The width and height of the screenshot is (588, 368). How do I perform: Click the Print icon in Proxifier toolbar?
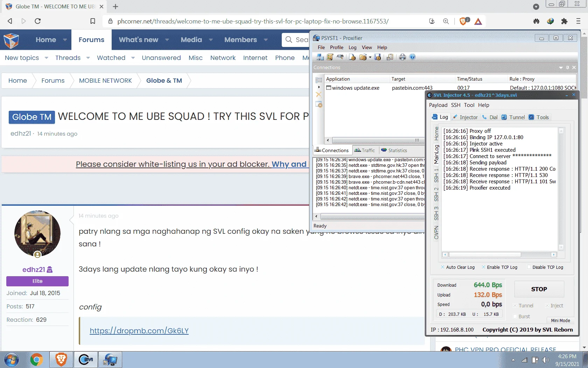[402, 57]
